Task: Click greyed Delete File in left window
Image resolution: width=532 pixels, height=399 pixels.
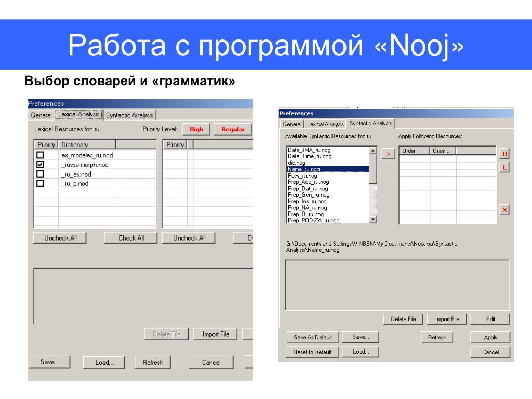Action: [x=166, y=334]
